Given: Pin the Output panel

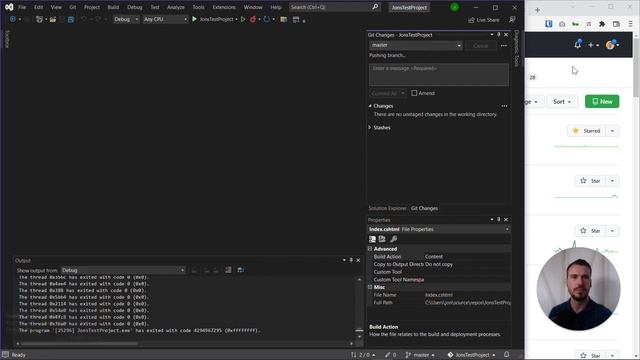Looking at the screenshot, I should click(x=351, y=260).
